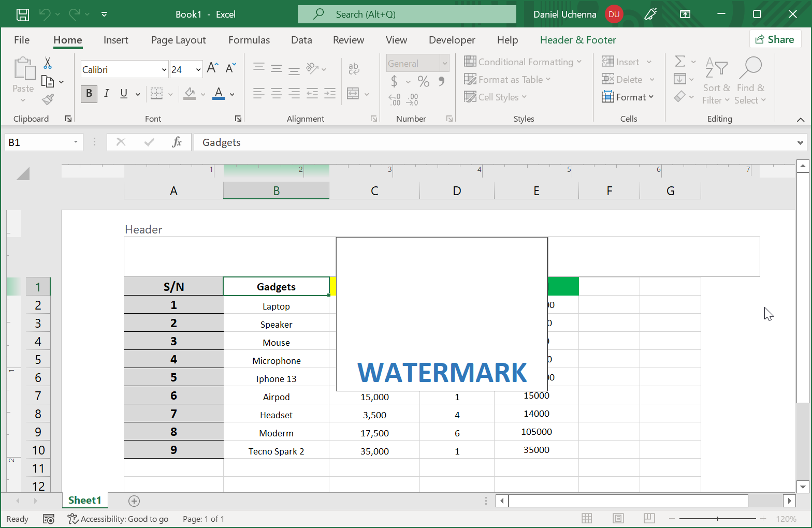
Task: Click Increase Font Size icon
Action: click(x=212, y=68)
